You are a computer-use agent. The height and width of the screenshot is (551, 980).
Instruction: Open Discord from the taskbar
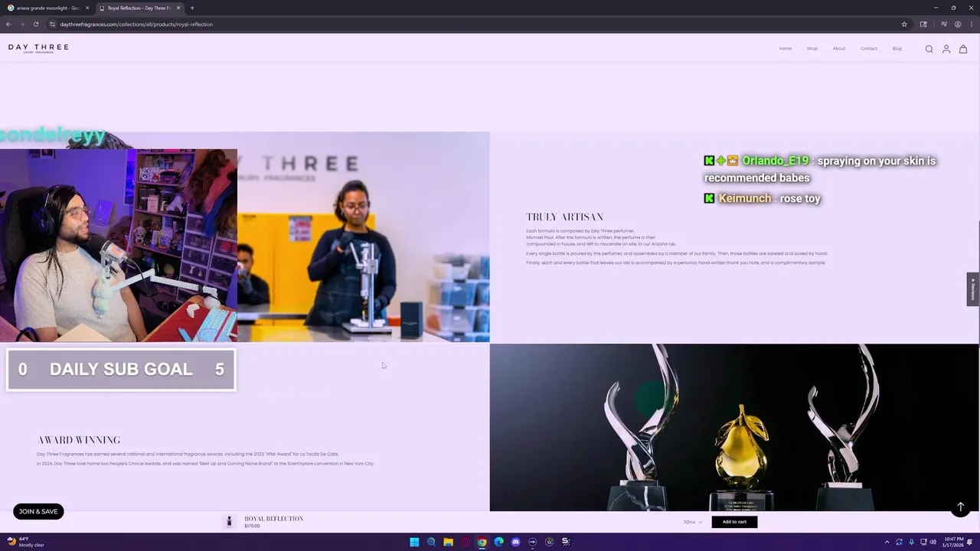[x=515, y=542]
